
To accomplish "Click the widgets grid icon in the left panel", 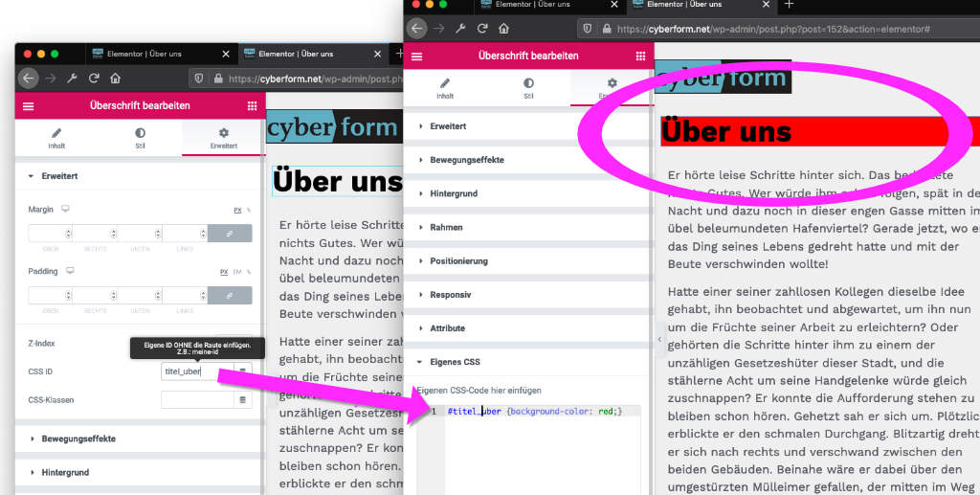I will 252,106.
